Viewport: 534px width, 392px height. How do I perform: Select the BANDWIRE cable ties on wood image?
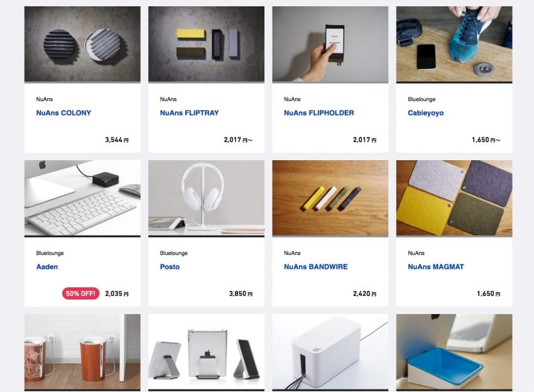(x=330, y=199)
